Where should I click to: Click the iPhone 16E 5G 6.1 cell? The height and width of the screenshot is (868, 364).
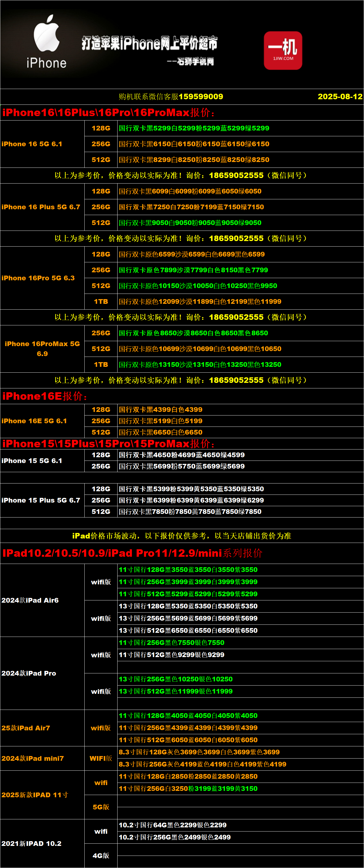42,421
